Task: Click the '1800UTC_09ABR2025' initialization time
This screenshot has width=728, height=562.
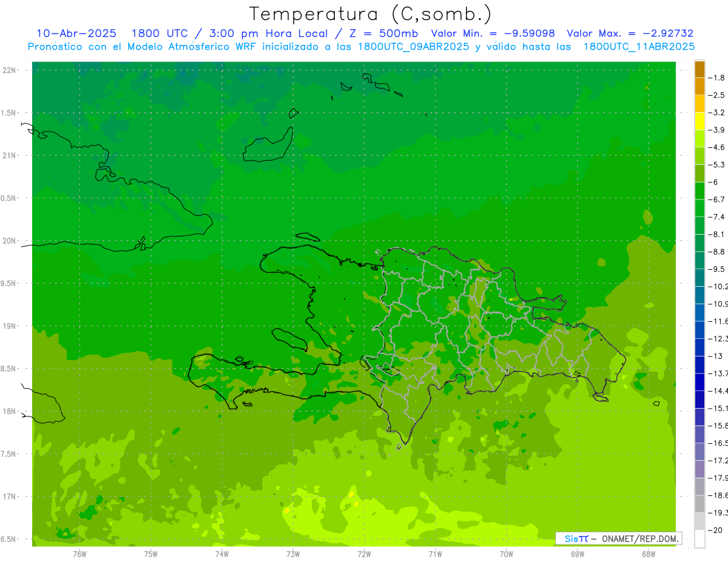Action: [413, 47]
